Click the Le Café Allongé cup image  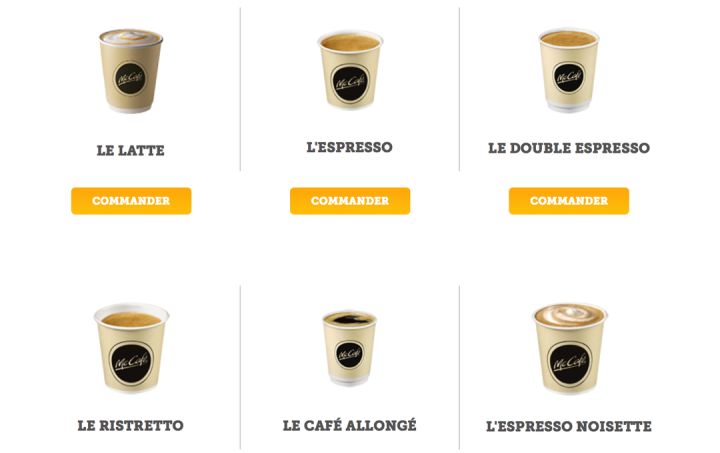(x=349, y=348)
